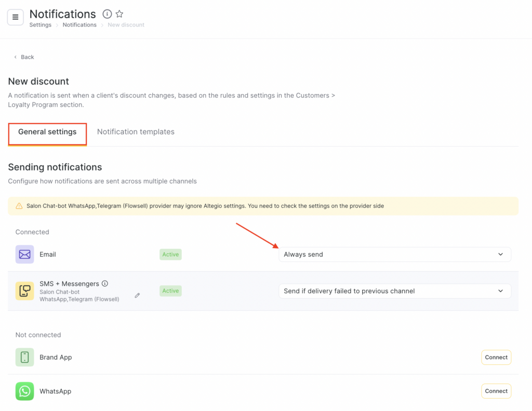
Task: Click the info icon beside SMS + Messengers
Action: (x=105, y=284)
